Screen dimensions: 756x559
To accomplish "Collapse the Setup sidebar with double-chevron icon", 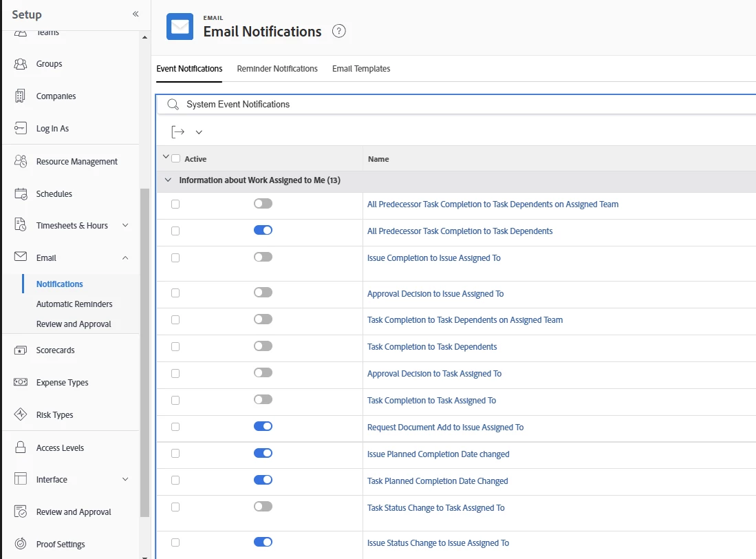I will (x=136, y=14).
